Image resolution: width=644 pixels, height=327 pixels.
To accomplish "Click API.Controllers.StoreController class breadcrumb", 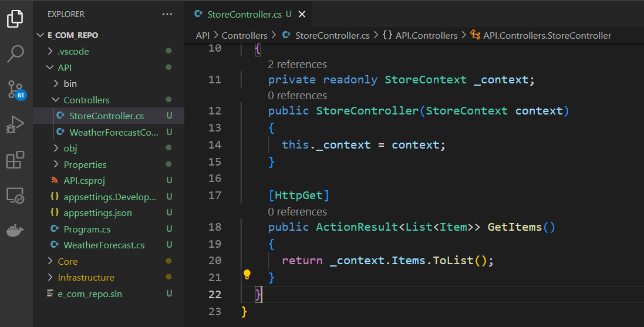I will [541, 36].
